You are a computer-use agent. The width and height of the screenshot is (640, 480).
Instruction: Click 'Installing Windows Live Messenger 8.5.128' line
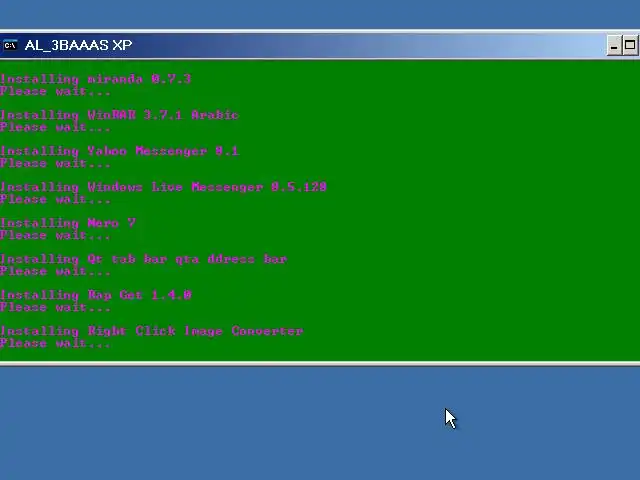163,187
